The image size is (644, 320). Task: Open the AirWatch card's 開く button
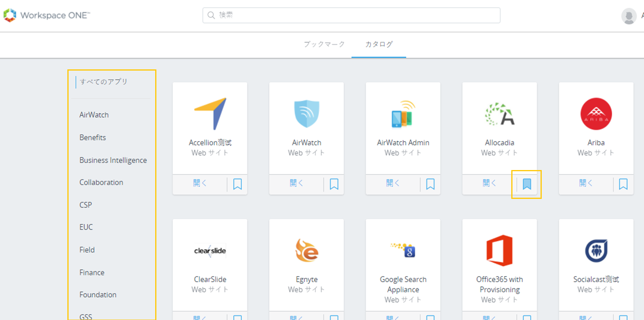point(296,183)
